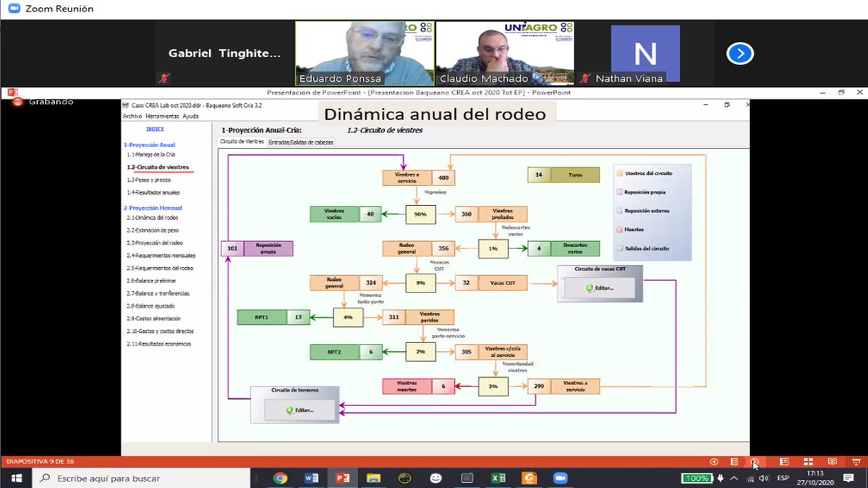Image resolution: width=868 pixels, height=488 pixels.
Task: Open 2.9-Costos alimentación
Action: (x=153, y=319)
